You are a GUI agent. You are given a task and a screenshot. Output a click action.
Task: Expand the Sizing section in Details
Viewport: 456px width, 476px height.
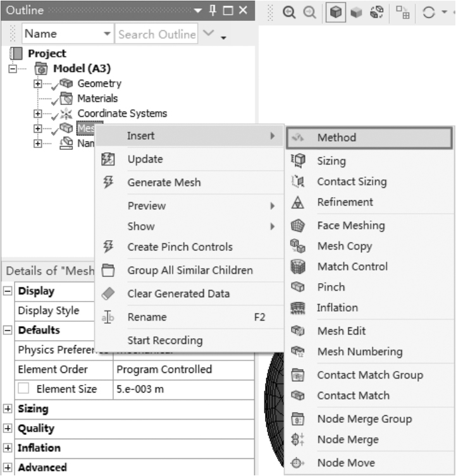(x=8, y=409)
